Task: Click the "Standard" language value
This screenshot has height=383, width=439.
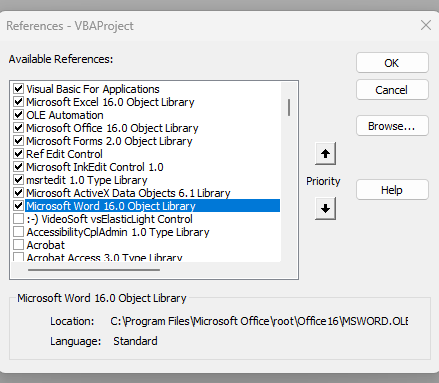Action: pos(135,341)
